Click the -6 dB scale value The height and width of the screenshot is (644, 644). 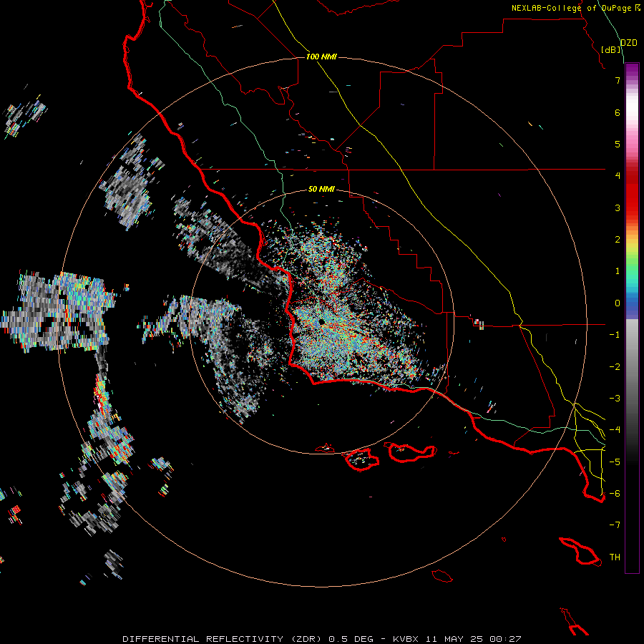[x=615, y=493]
